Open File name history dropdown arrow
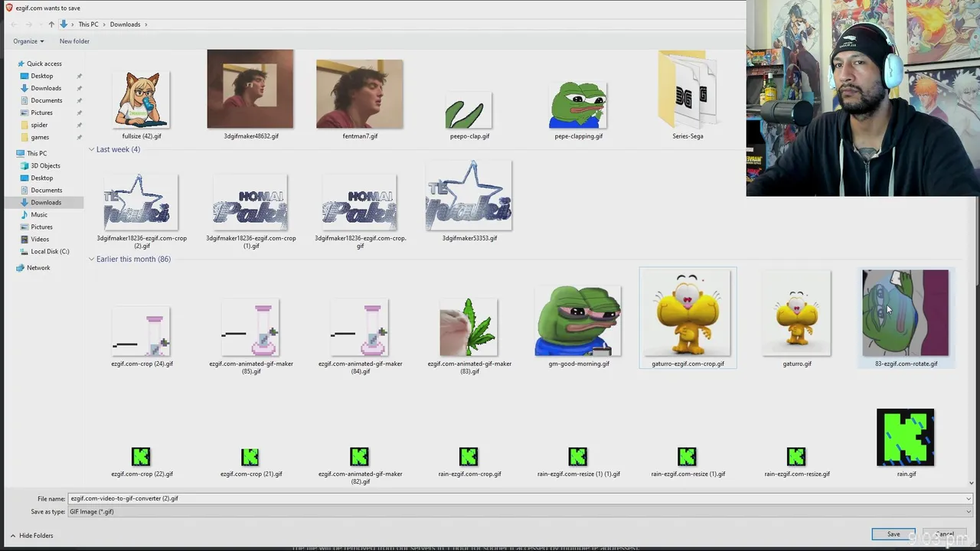This screenshot has height=551, width=980. coord(969,498)
